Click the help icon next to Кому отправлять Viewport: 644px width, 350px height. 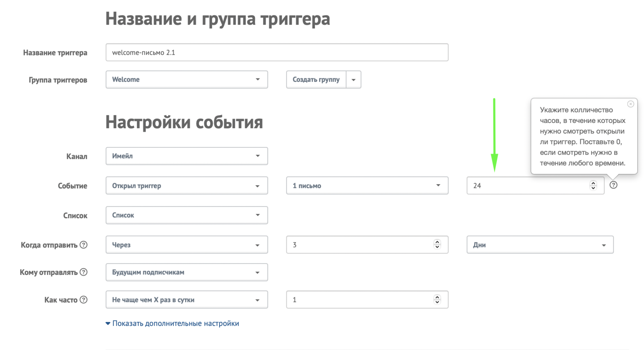tap(84, 272)
